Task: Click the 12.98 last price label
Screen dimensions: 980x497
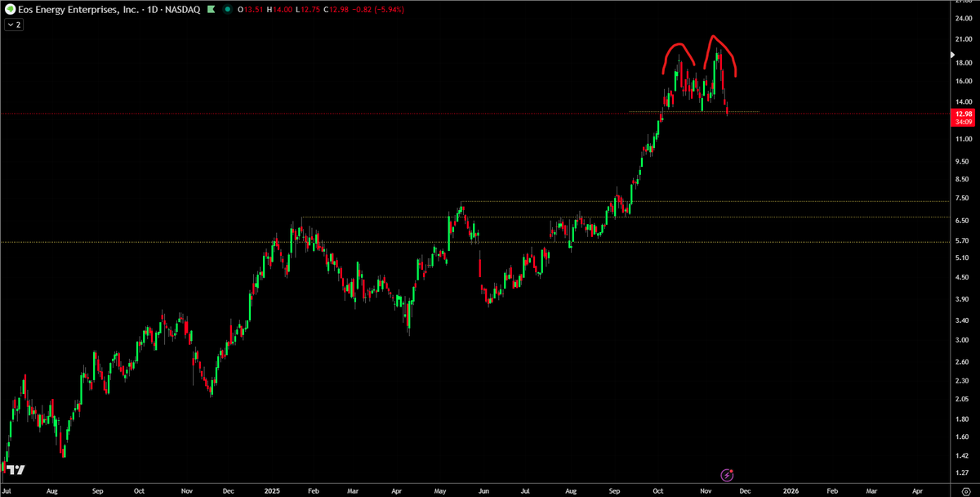Action: (962, 113)
